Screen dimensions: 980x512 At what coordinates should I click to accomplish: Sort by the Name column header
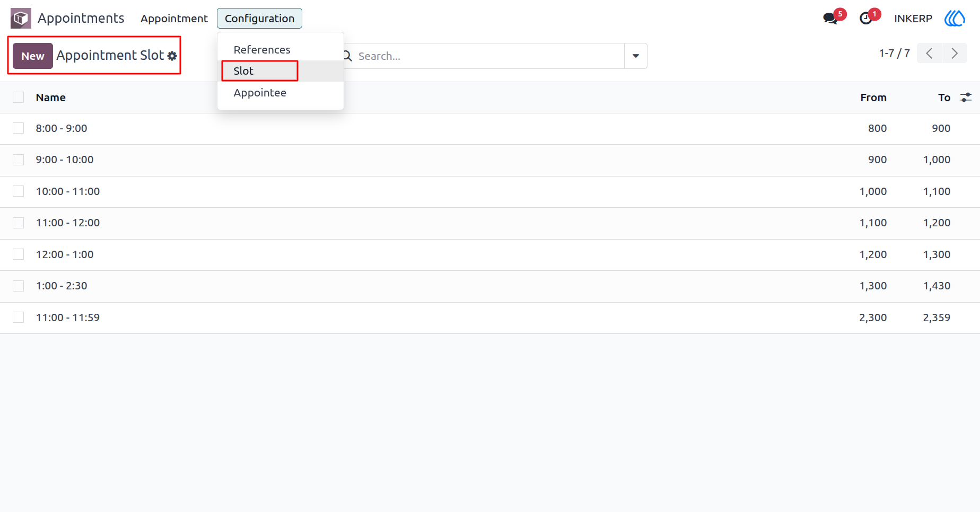pos(51,98)
